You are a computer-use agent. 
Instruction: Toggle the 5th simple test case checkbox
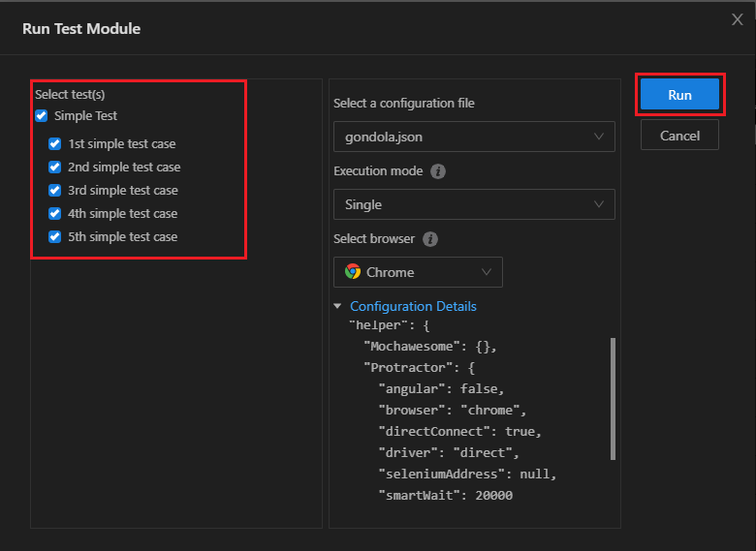(x=55, y=237)
